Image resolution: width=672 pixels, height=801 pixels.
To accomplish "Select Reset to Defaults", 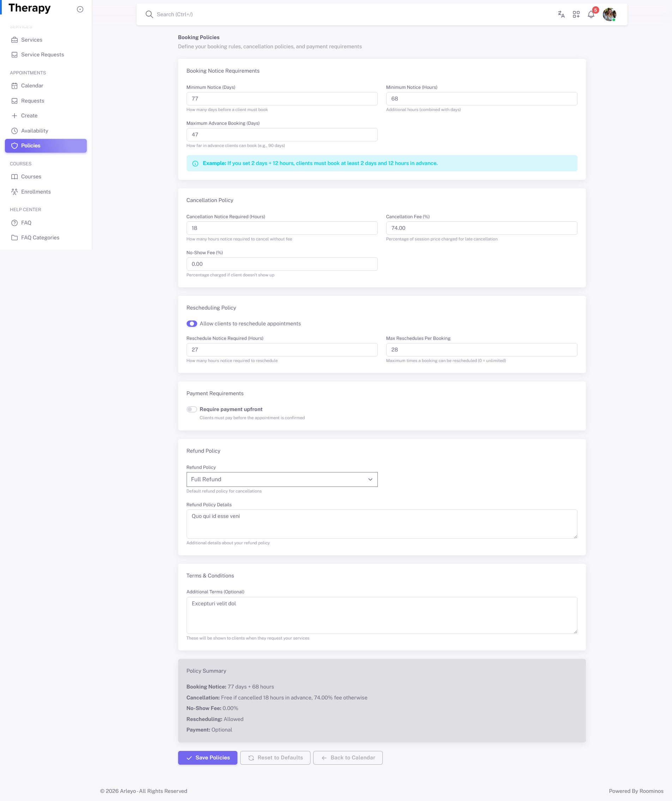I will click(x=275, y=758).
